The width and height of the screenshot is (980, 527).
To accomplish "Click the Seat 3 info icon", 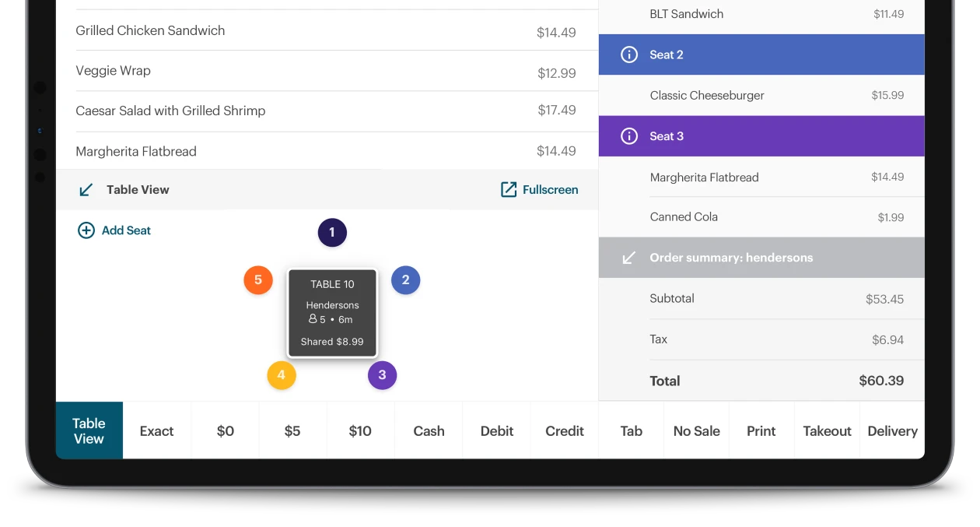I will 628,136.
